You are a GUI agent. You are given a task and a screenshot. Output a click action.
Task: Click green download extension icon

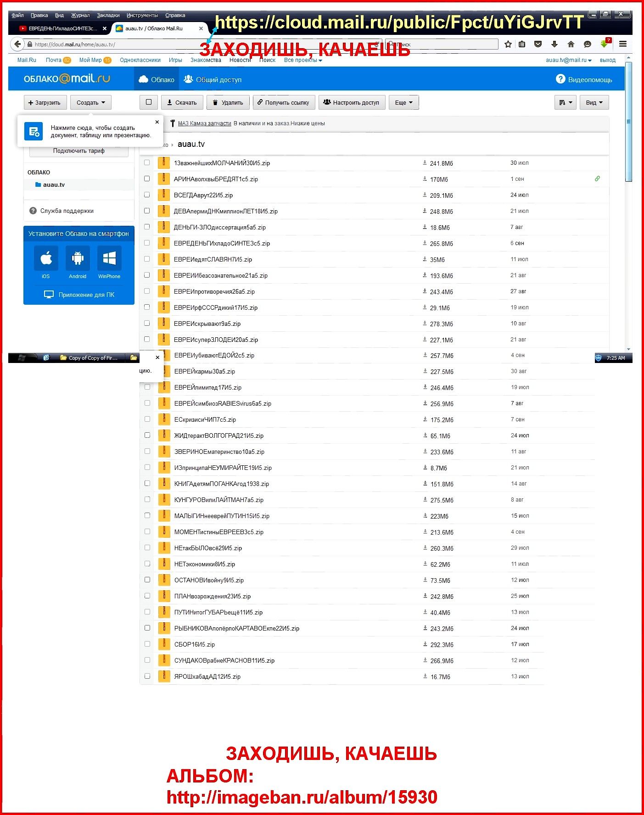[x=605, y=44]
